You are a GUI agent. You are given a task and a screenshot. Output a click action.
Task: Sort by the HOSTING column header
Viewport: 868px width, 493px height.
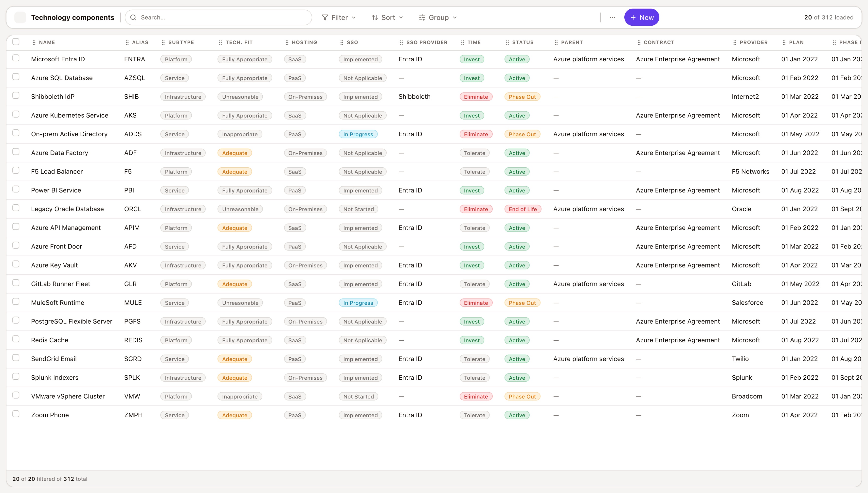[304, 42]
